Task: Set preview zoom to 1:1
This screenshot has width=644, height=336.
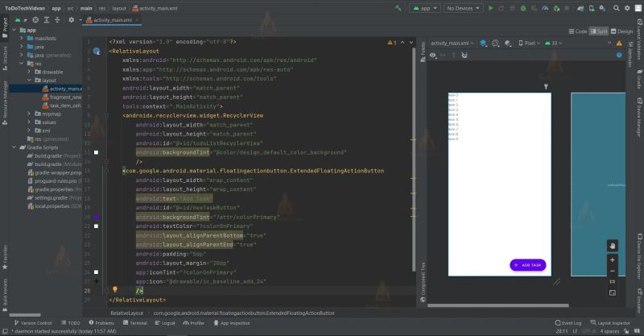Action: coord(613,282)
